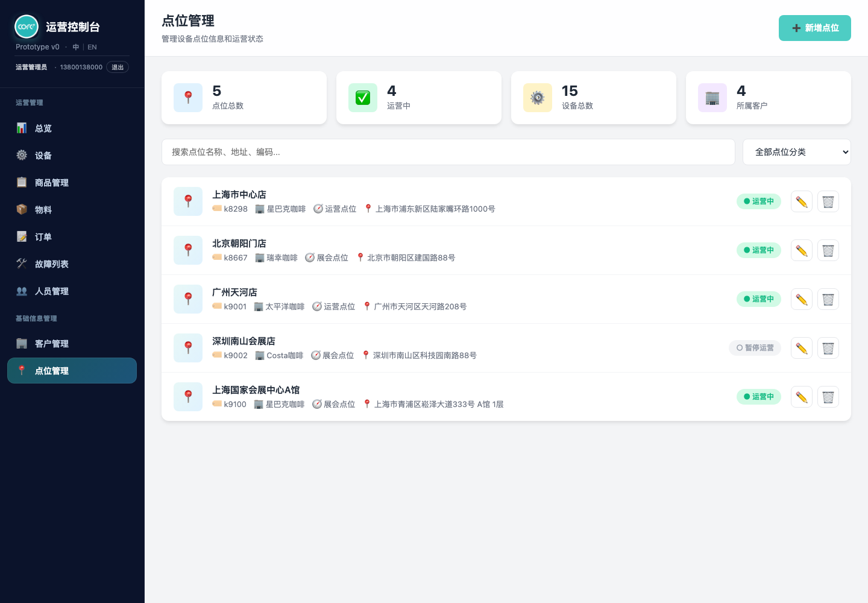The image size is (868, 603).
Task: Click address 上海市青浦区崧泽大道333号 A馆 1层
Action: click(x=439, y=405)
